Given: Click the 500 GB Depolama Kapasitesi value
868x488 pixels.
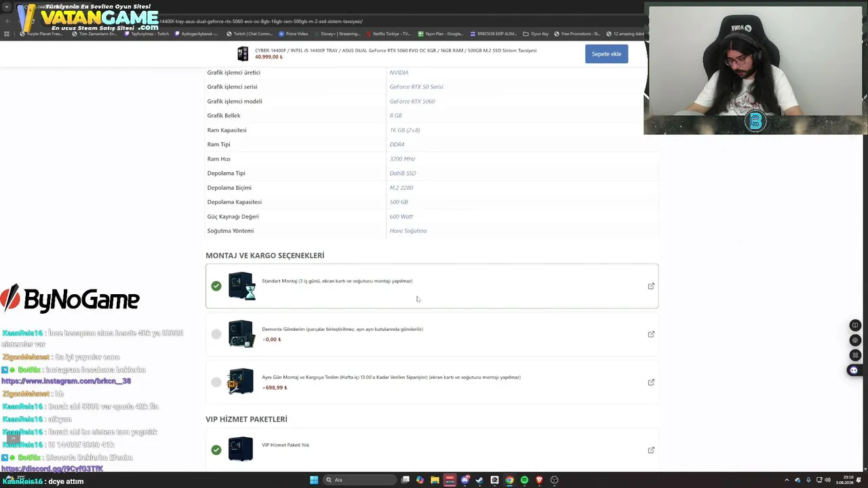Looking at the screenshot, I should click(x=399, y=202).
